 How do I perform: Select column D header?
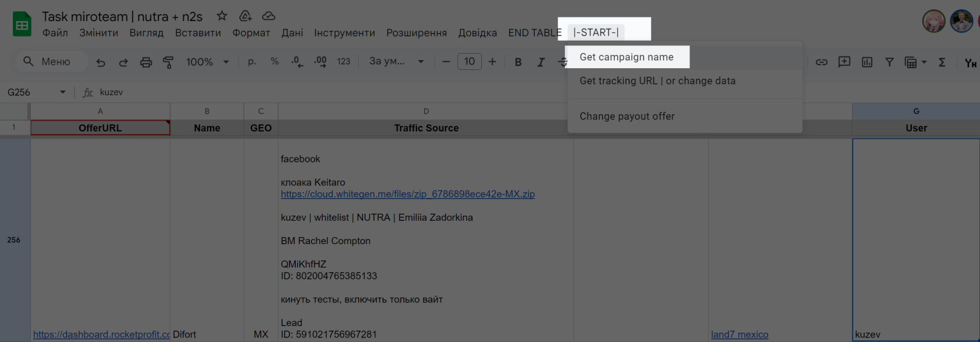coord(426,111)
